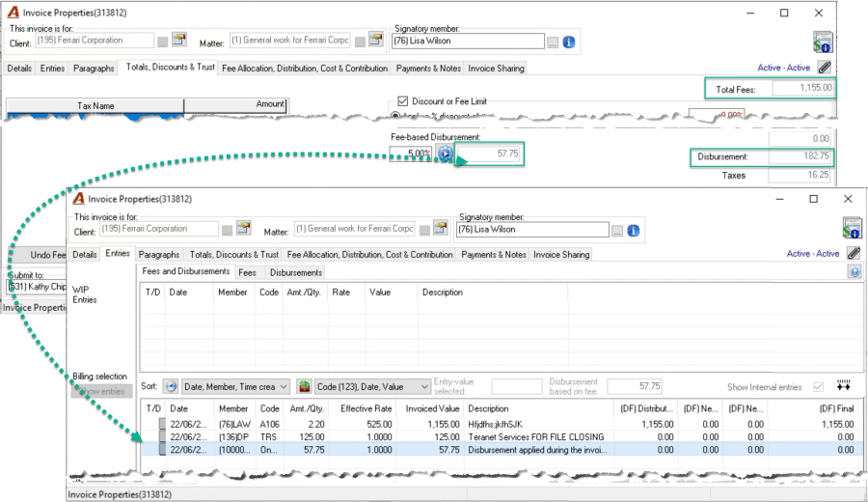Click Disbursement based on fee field

point(635,385)
